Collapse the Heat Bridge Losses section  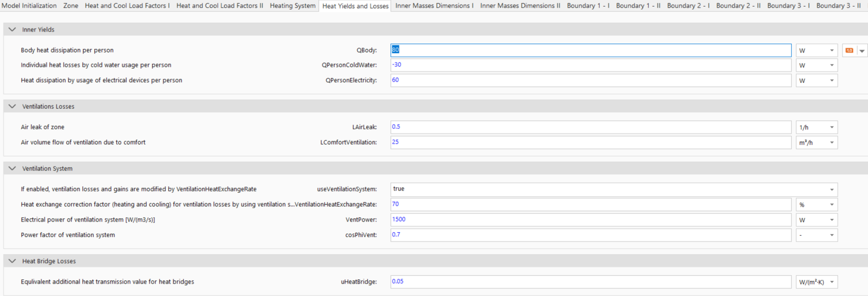click(13, 261)
